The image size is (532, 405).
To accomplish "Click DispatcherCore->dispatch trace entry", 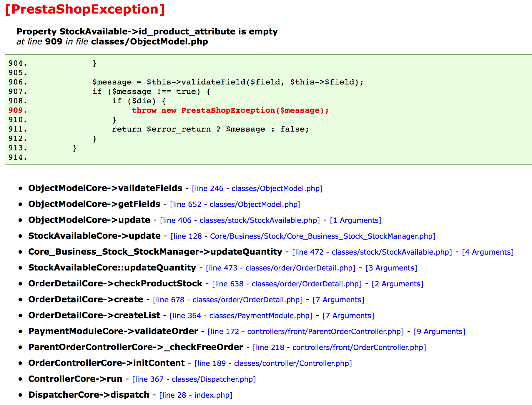I will point(89,395).
